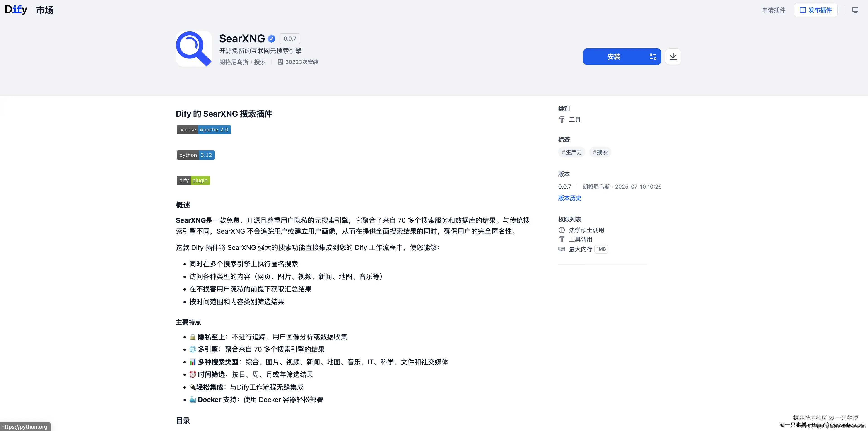Open 版本历史 version history link
This screenshot has width=868, height=431.
coord(569,198)
